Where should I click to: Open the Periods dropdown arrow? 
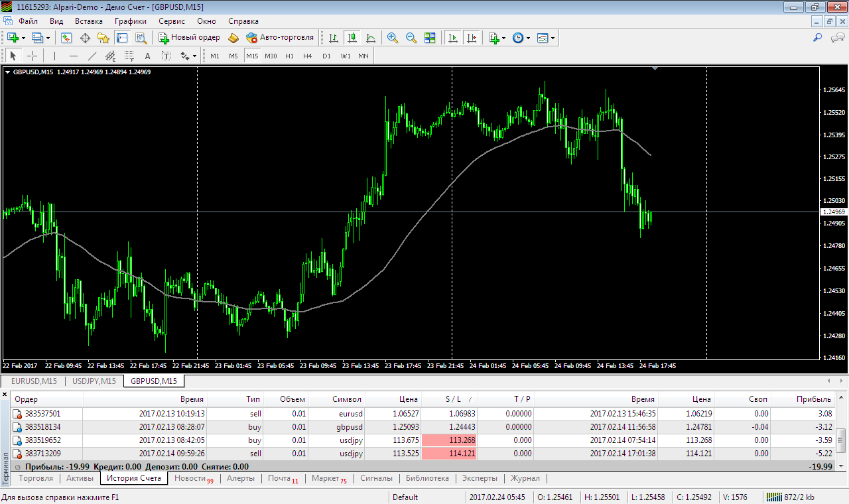pos(529,38)
